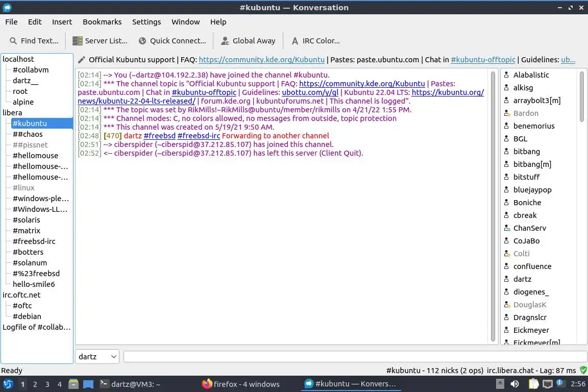This screenshot has height=392, width=588.
Task: Open the Edit menu
Action: [x=35, y=22]
